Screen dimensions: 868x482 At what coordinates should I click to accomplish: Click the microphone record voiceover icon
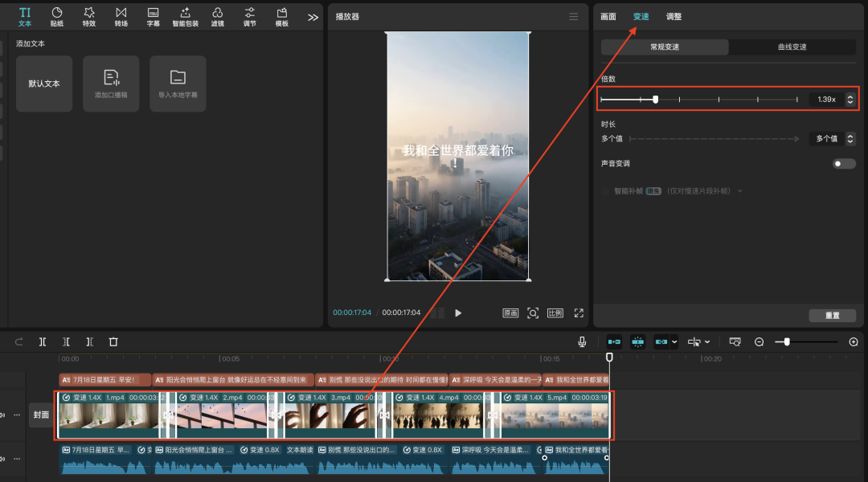coord(582,341)
